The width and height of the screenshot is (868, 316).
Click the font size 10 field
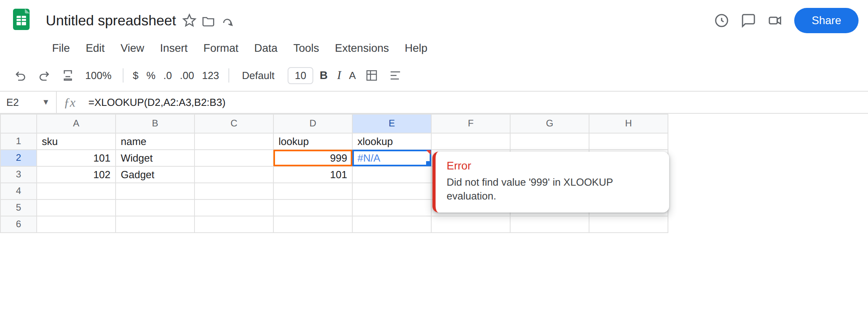(x=300, y=75)
